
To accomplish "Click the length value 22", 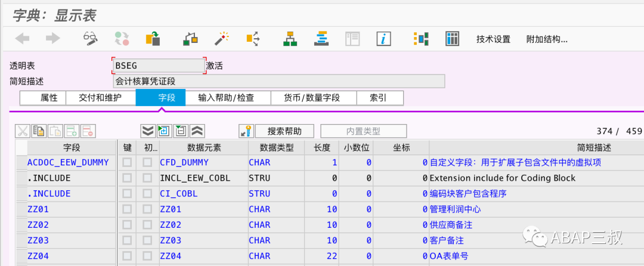I will (332, 256).
